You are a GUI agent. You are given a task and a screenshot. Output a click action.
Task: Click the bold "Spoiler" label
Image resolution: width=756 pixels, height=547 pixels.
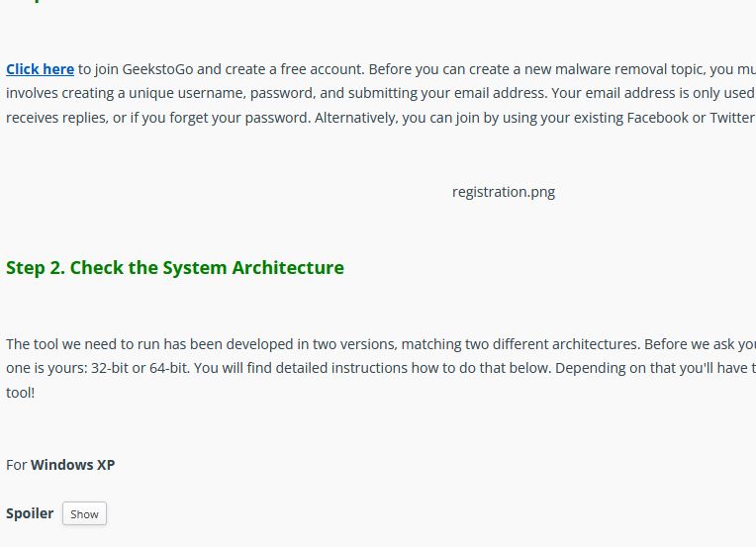coord(30,513)
